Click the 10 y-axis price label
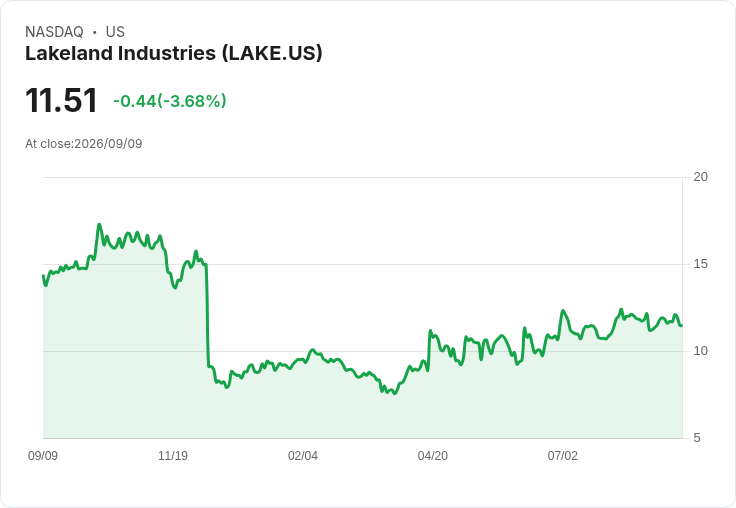 tap(700, 351)
